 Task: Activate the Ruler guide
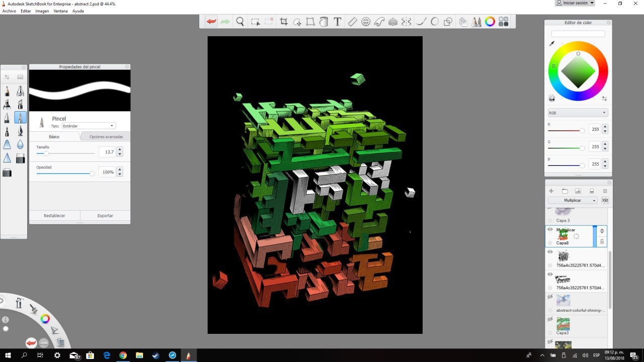coord(353,22)
